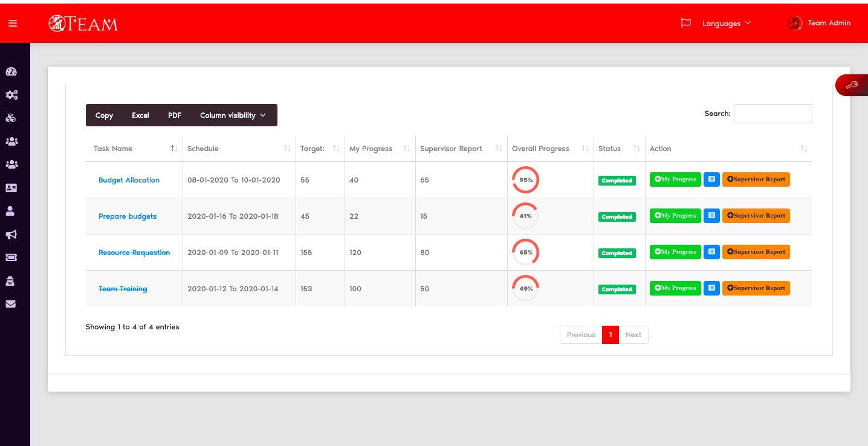Image resolution: width=868 pixels, height=446 pixels.
Task: Open the megaphone announcements sidebar icon
Action: (x=11, y=234)
